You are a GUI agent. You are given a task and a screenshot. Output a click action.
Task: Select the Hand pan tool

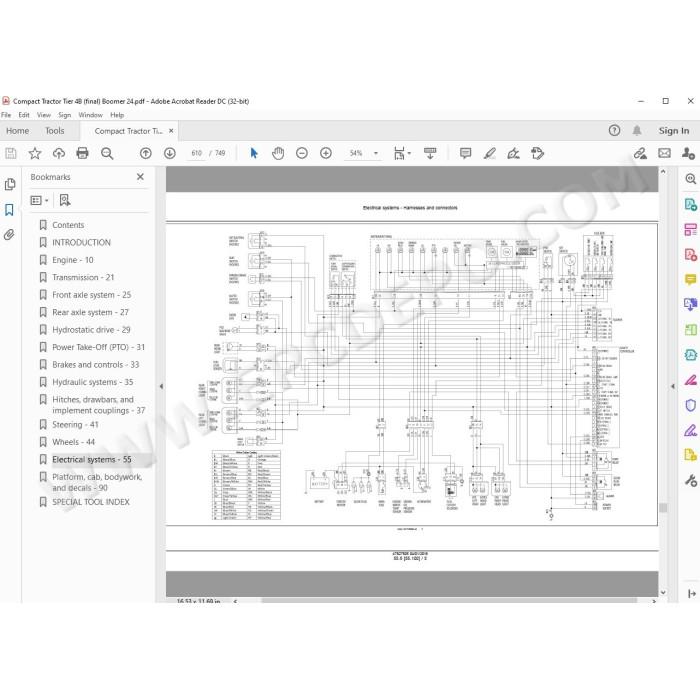pos(278,154)
